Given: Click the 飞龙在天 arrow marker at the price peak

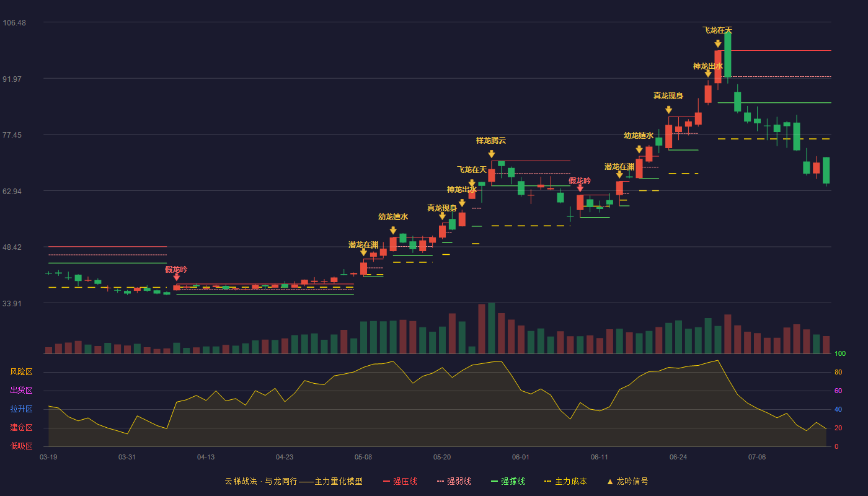Looking at the screenshot, I should [x=717, y=43].
